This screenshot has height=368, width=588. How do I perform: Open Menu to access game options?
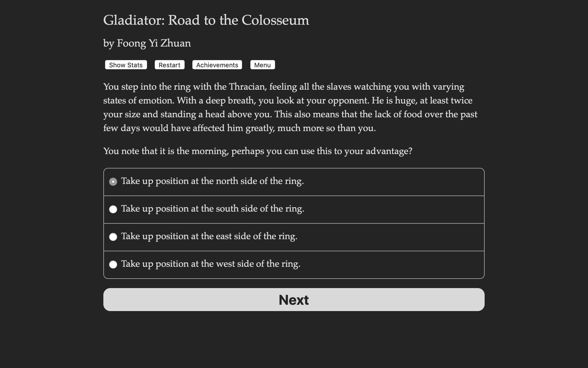pyautogui.click(x=262, y=65)
